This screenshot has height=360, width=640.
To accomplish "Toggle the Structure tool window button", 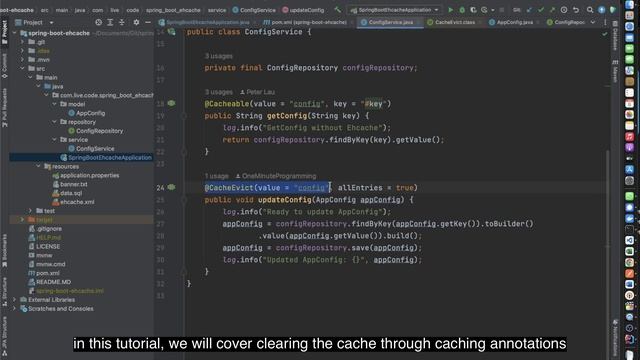I will pyautogui.click(x=4, y=291).
